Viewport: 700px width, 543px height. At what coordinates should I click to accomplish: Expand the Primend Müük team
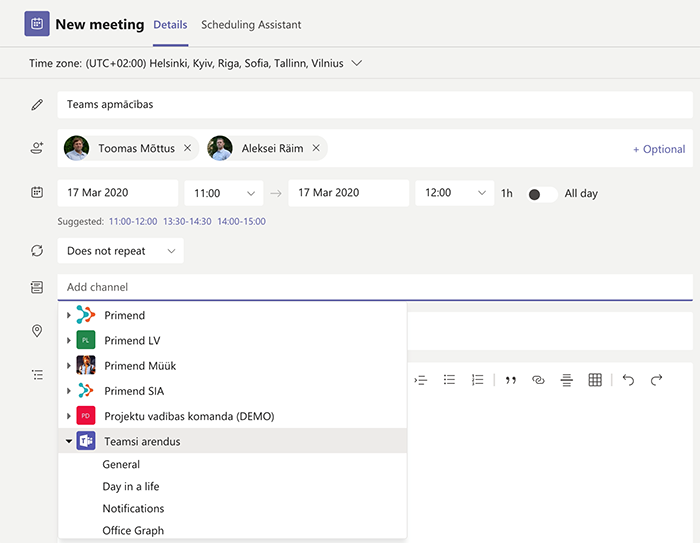tap(68, 366)
